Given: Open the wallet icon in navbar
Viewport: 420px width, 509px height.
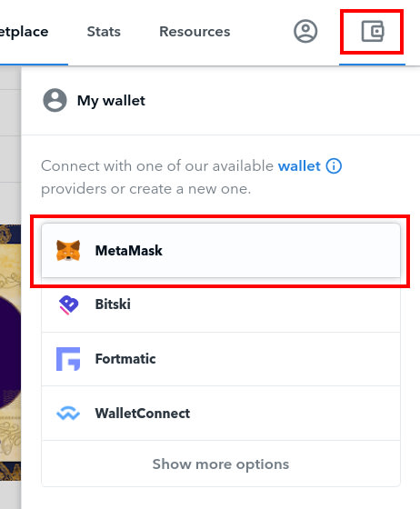Looking at the screenshot, I should pos(373,32).
